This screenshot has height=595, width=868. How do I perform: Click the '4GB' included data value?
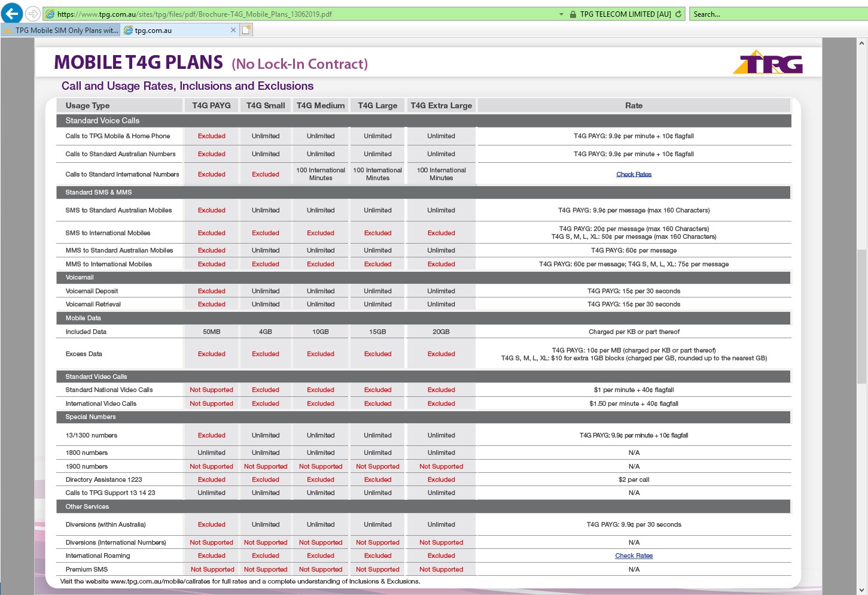(266, 332)
